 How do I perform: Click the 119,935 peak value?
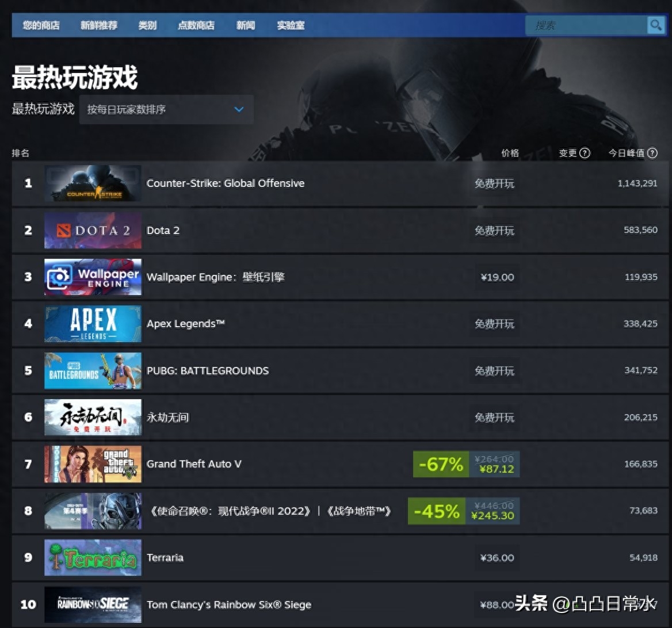tap(641, 277)
